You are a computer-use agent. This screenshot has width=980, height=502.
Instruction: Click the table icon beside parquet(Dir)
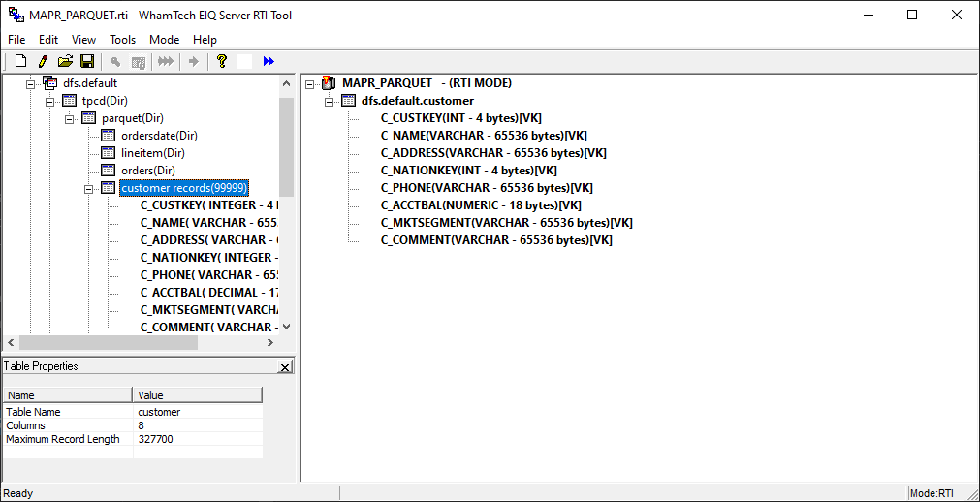tap(89, 118)
